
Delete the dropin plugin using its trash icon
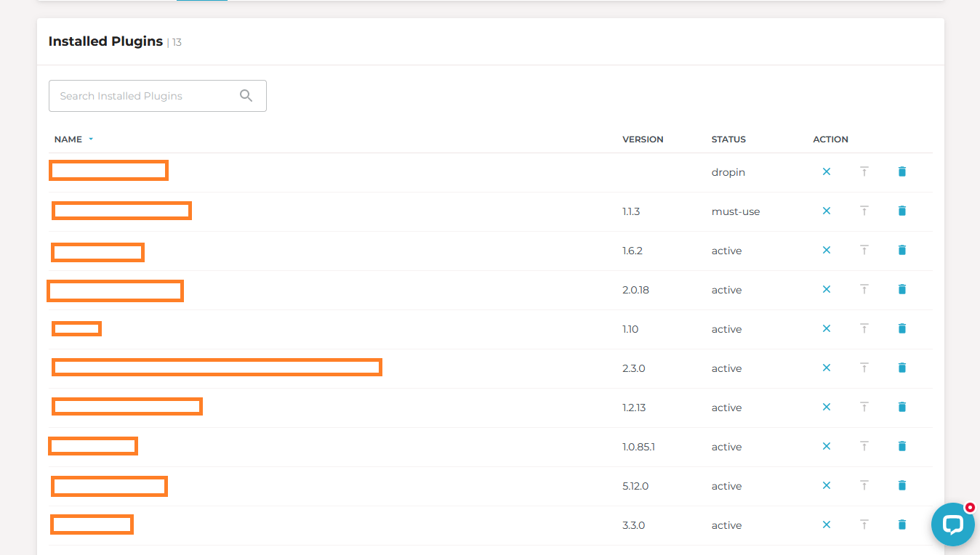click(x=902, y=171)
